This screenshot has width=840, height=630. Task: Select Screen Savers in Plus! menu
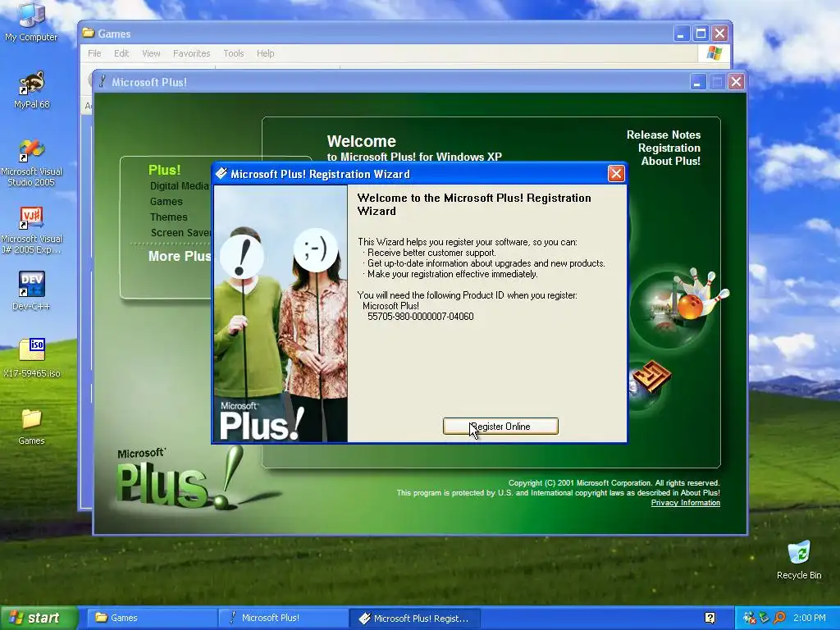(x=181, y=232)
